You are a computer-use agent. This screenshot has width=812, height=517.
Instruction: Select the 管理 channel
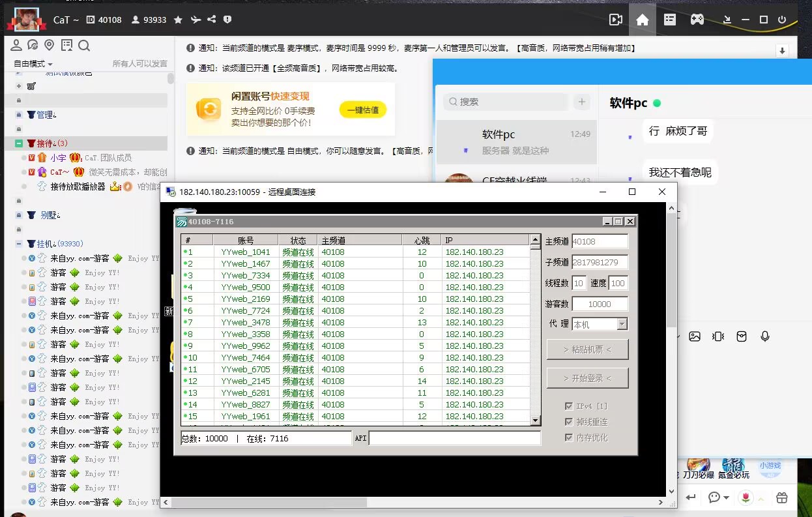45,115
